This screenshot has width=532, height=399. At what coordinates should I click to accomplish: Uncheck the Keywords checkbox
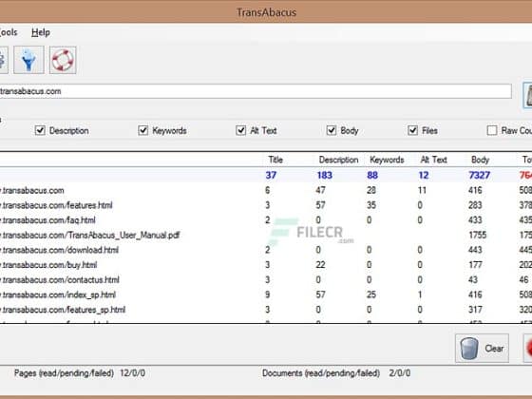(142, 130)
